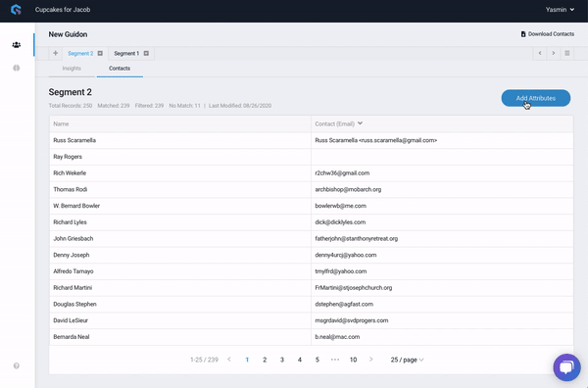The width and height of the screenshot is (588, 388).
Task: Close the Segment 2 tab via its square icon
Action: pos(100,53)
